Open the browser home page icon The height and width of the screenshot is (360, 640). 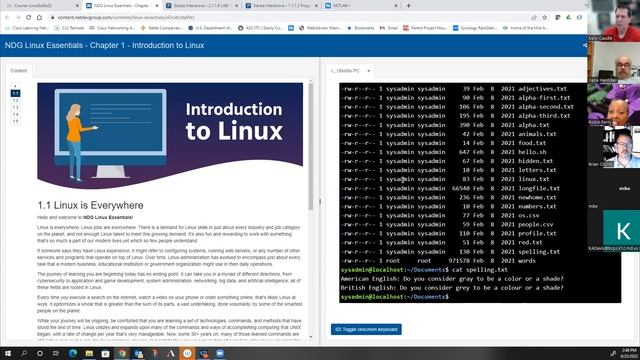pyautogui.click(x=39, y=18)
